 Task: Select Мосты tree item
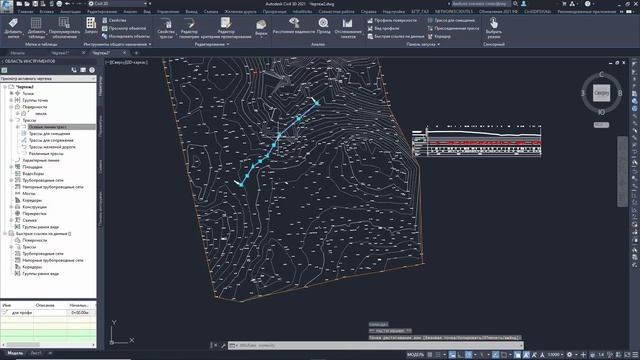[29, 193]
